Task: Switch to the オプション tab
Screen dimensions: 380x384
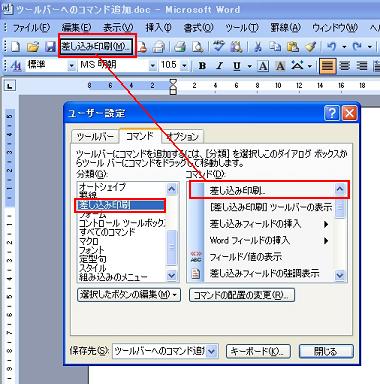Action: tap(182, 136)
